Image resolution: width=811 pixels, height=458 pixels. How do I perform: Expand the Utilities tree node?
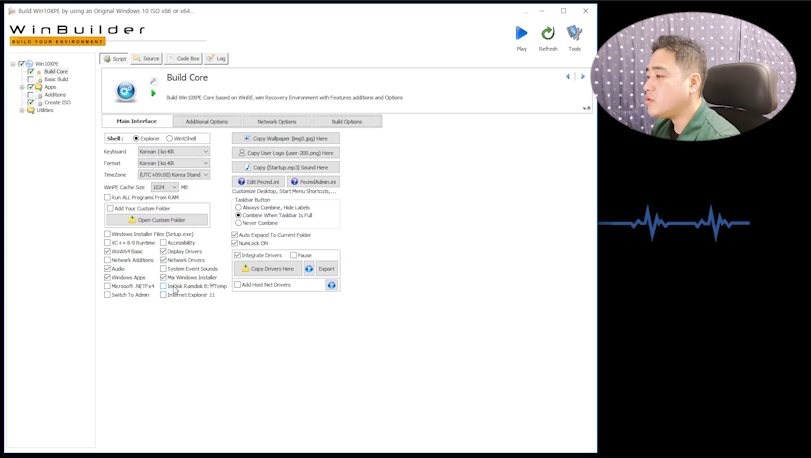pos(22,111)
